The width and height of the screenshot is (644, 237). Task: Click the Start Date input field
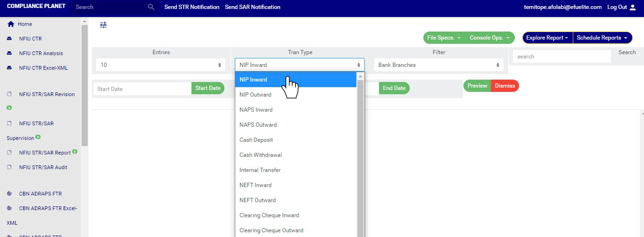click(142, 89)
